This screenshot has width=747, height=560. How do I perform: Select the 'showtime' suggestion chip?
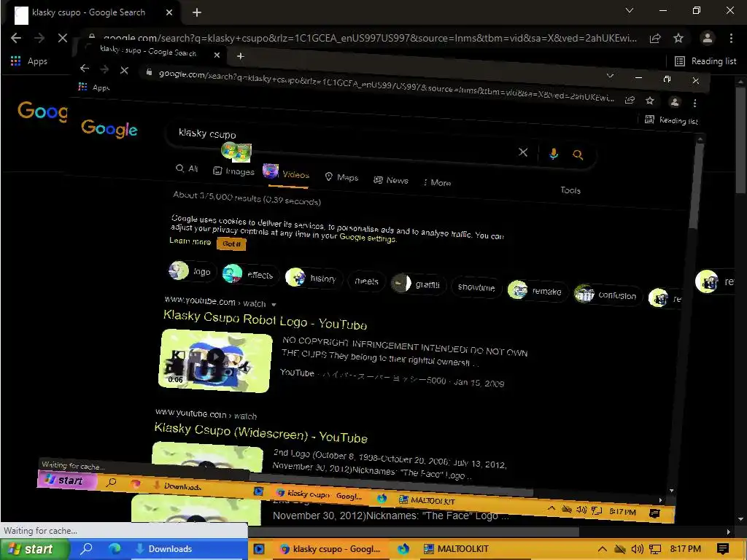point(476,287)
